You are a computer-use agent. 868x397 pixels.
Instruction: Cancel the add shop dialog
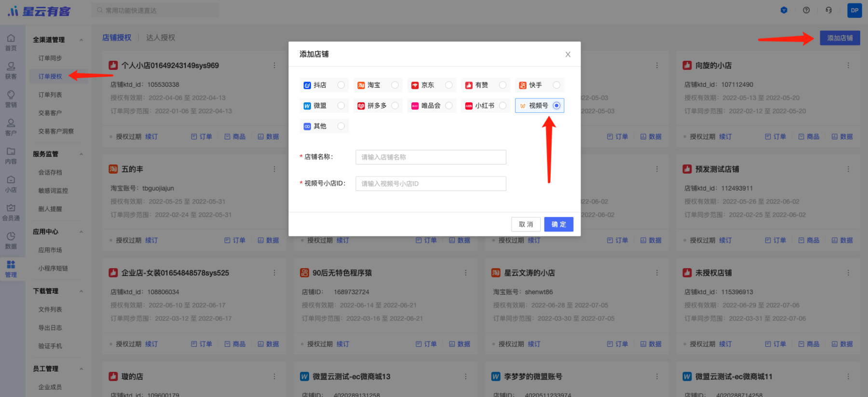[526, 224]
